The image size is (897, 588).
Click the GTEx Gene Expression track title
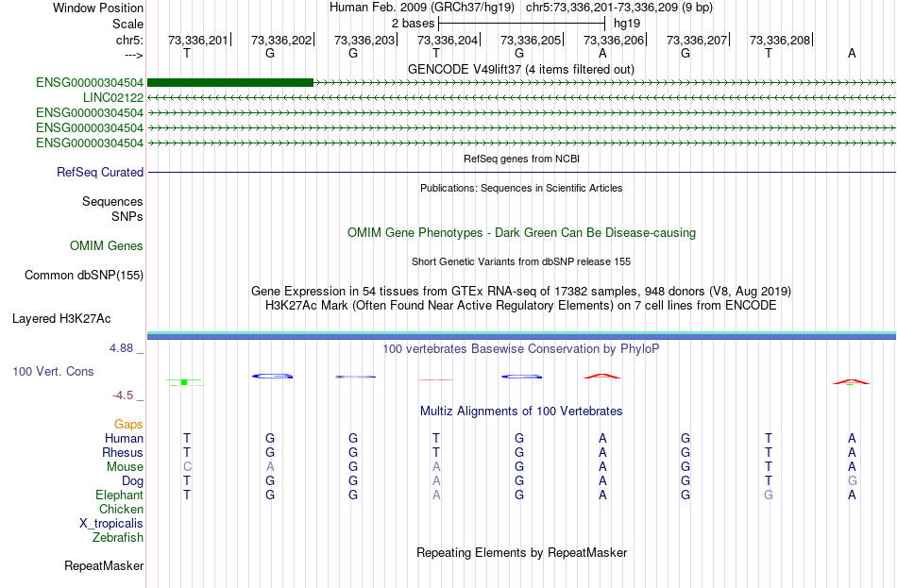pyautogui.click(x=521, y=291)
